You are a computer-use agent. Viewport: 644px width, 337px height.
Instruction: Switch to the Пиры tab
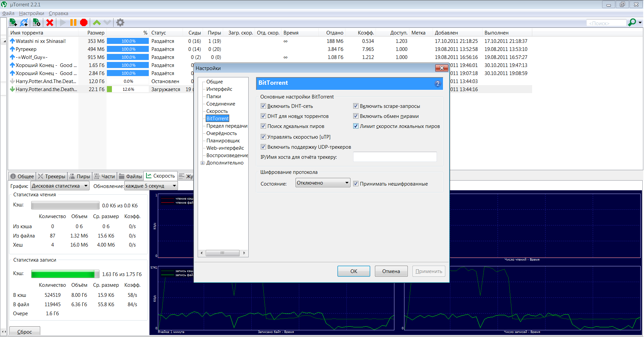(x=80, y=176)
